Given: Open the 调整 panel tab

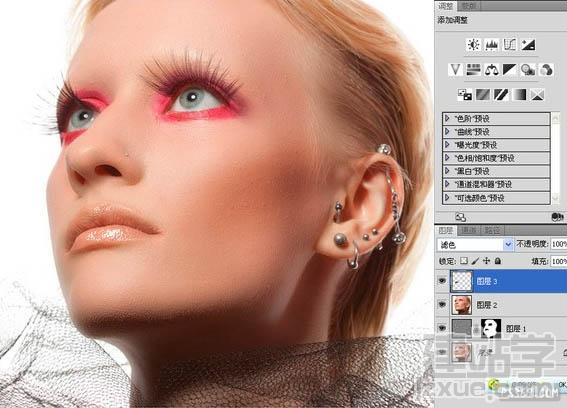Looking at the screenshot, I should click(446, 6).
